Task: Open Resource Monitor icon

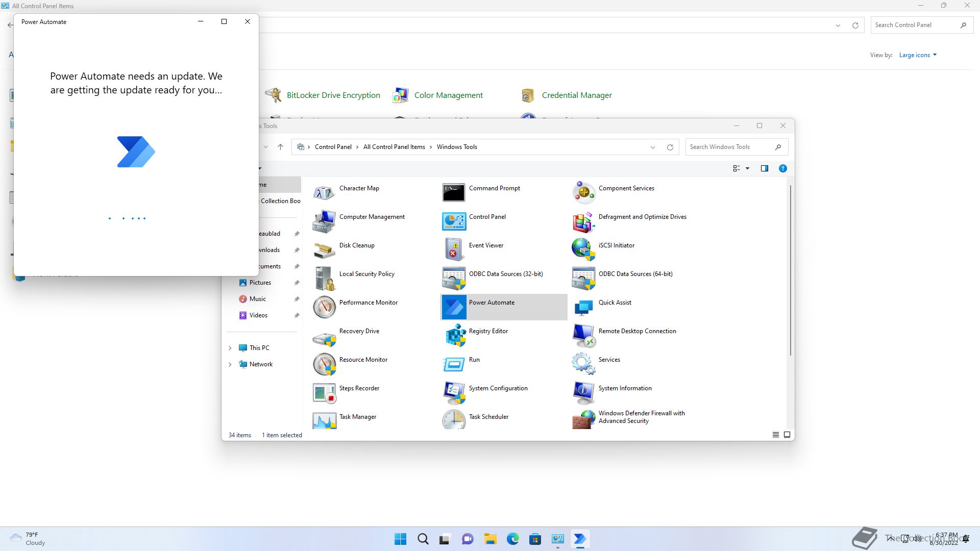Action: click(x=324, y=364)
